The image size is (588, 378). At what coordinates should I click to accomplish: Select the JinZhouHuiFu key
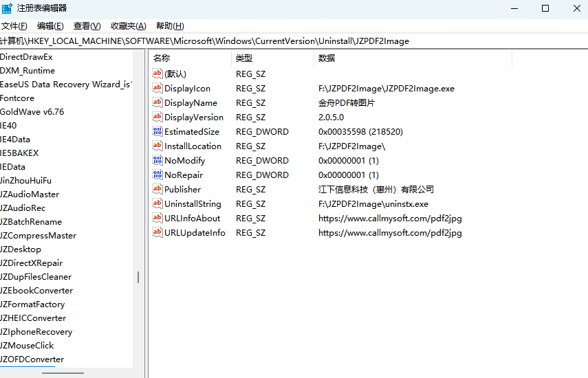(26, 181)
